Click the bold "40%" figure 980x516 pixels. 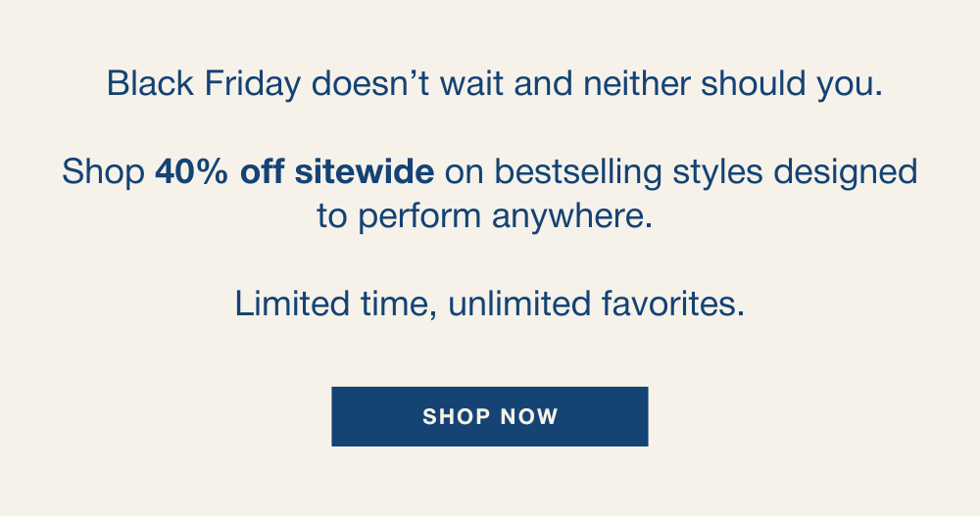coord(192,172)
